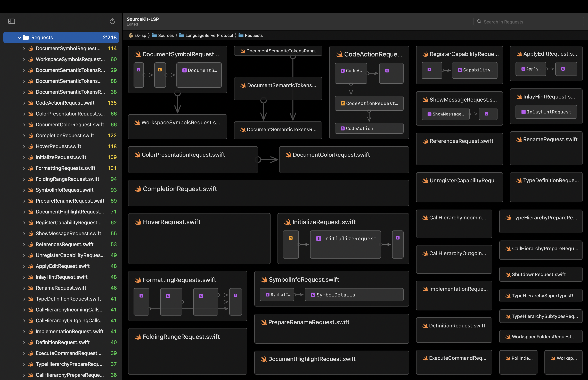Viewport: 588px width, 380px height.
Task: Click Swift icon on DefinitionRequest.swift card
Action: point(425,326)
